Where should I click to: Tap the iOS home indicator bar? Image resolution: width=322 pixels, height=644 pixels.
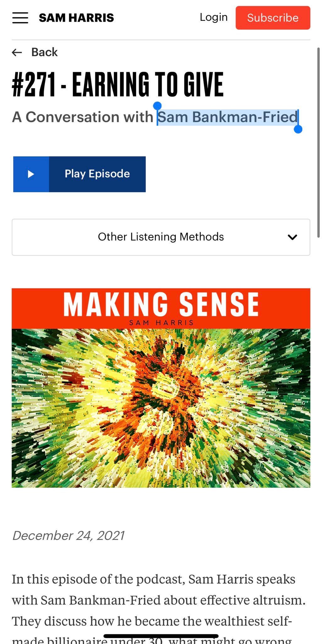[161, 636]
